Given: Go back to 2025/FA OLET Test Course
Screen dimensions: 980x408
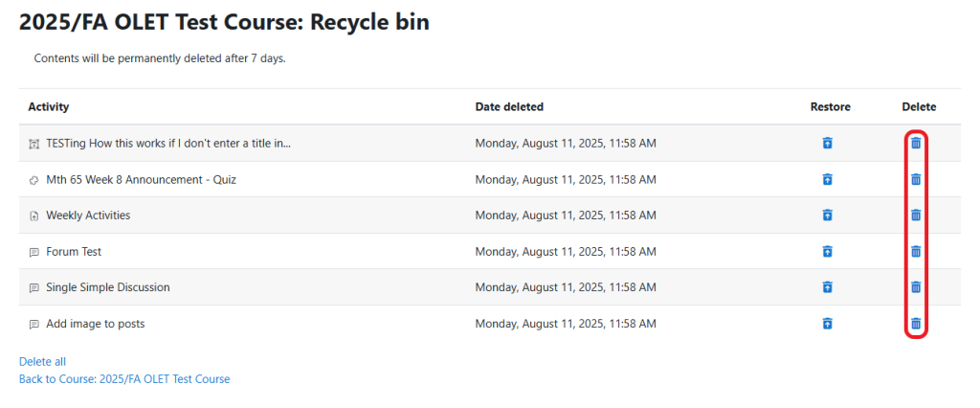Looking at the screenshot, I should 124,379.
